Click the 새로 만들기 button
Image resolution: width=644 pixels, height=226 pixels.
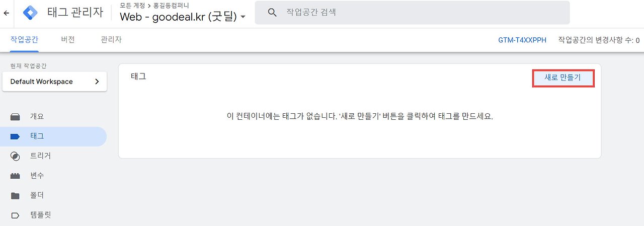pos(563,78)
